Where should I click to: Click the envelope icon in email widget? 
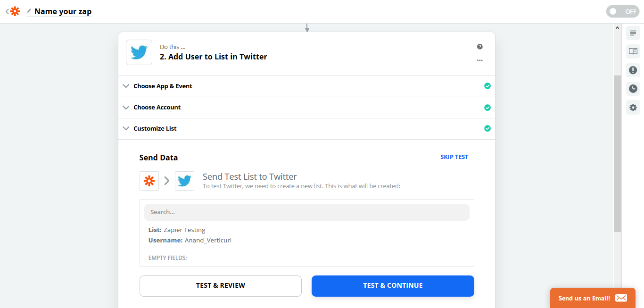tap(621, 298)
